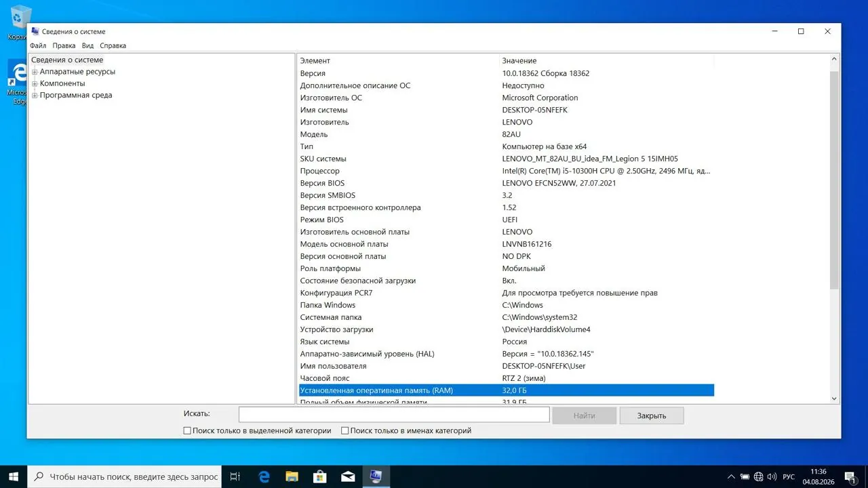Click the scrollbar down arrow

tap(834, 399)
